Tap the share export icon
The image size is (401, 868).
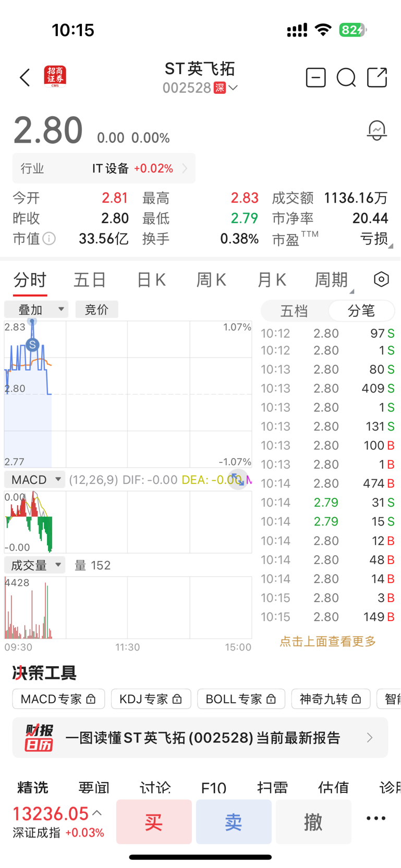377,78
